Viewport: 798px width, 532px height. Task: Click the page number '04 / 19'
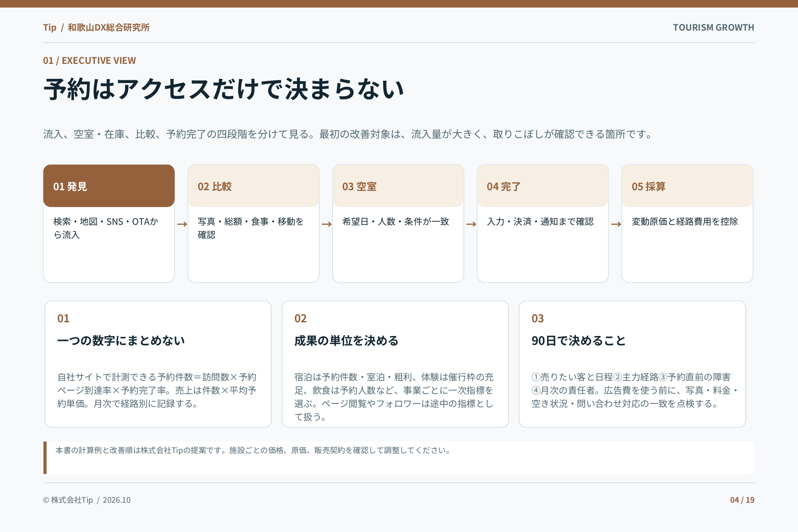(742, 500)
